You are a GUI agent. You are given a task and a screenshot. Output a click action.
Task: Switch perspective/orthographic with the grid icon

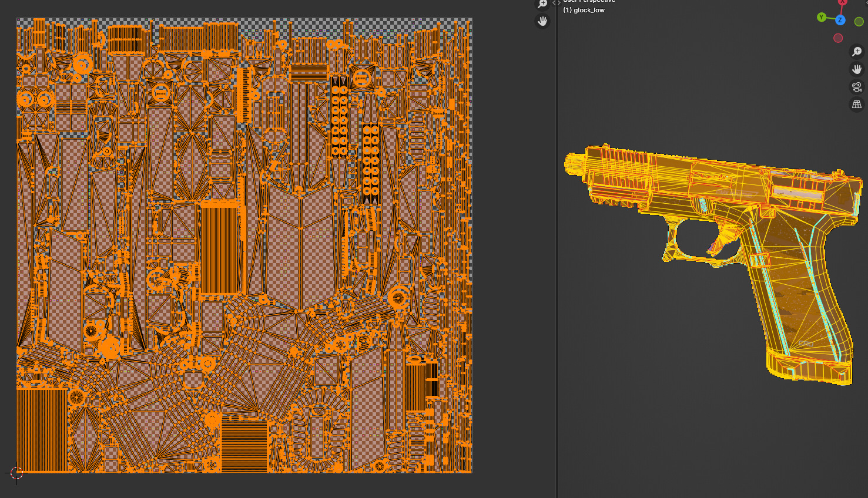[x=857, y=105]
